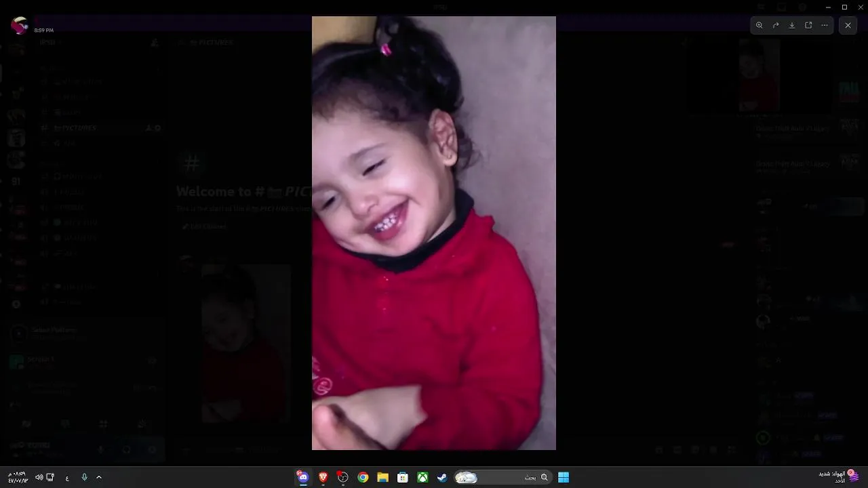The width and height of the screenshot is (868, 488).
Task: Click the microphone icon in system tray
Action: (x=84, y=477)
